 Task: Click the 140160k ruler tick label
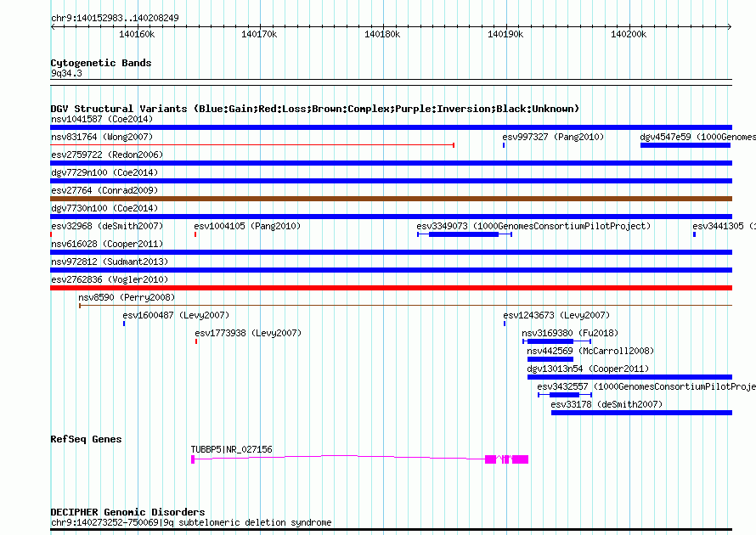click(137, 34)
